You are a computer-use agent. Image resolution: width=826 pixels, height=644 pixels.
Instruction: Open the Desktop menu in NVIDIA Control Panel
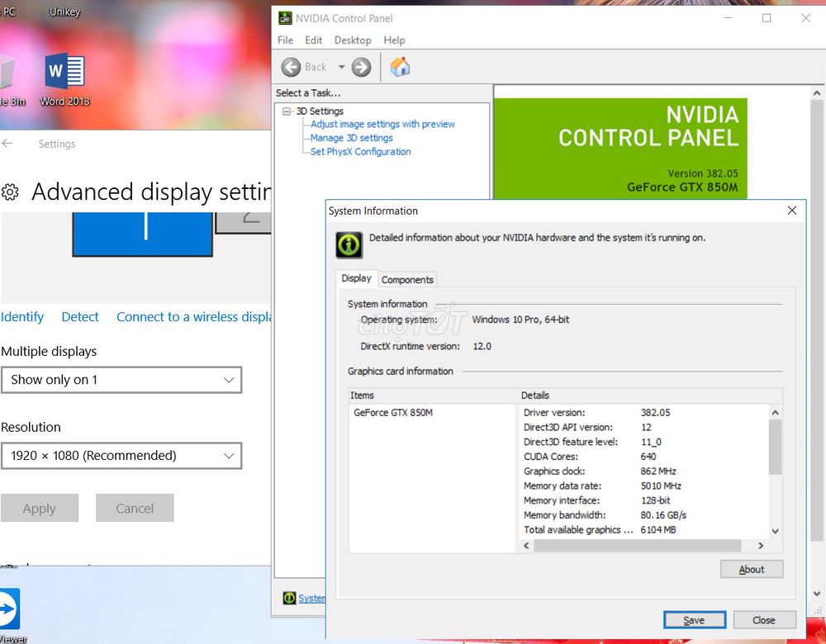pos(353,40)
